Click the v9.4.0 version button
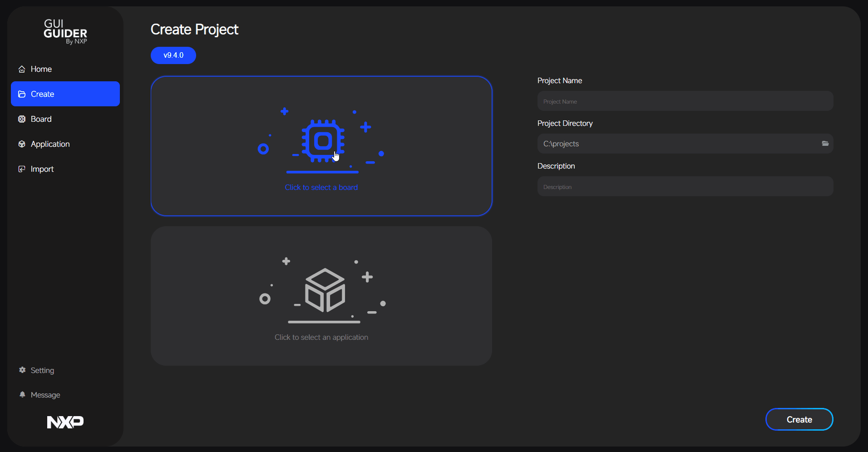Viewport: 868px width, 452px height. click(x=173, y=55)
